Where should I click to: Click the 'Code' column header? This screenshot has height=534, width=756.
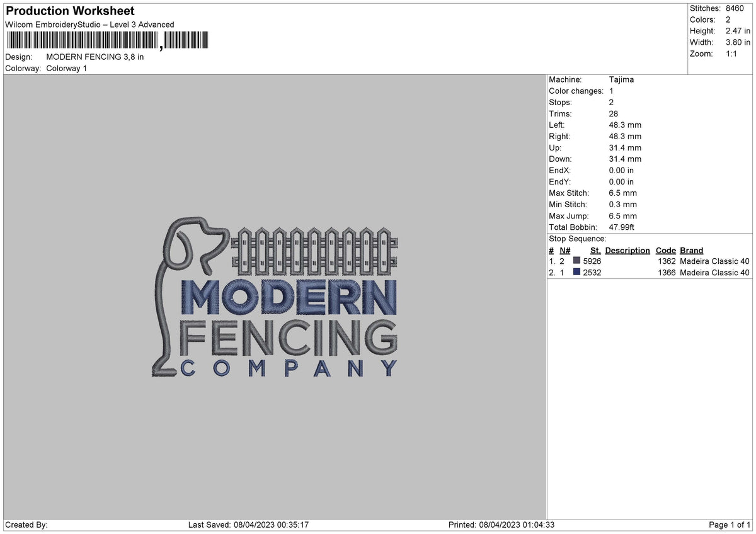click(x=665, y=250)
